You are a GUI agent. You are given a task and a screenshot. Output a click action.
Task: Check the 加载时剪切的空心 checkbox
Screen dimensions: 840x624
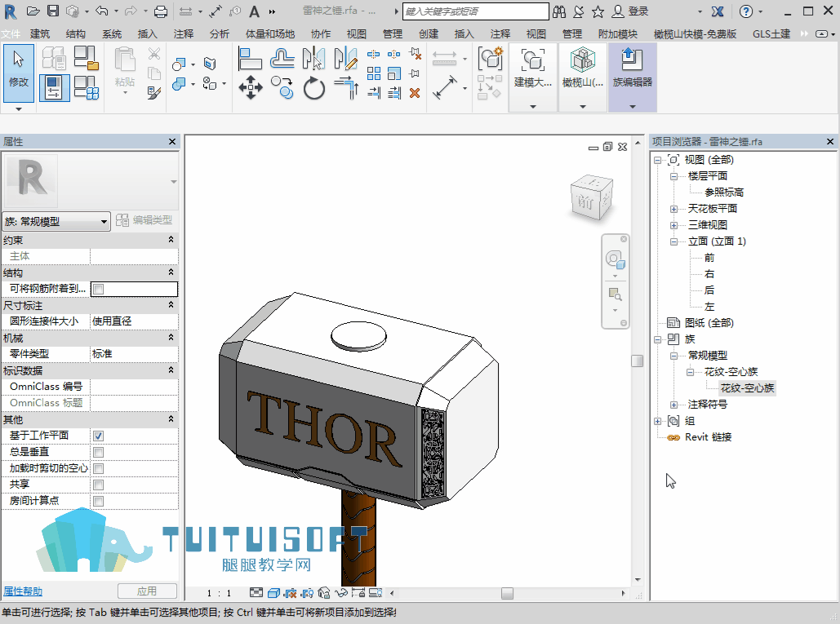click(x=98, y=469)
